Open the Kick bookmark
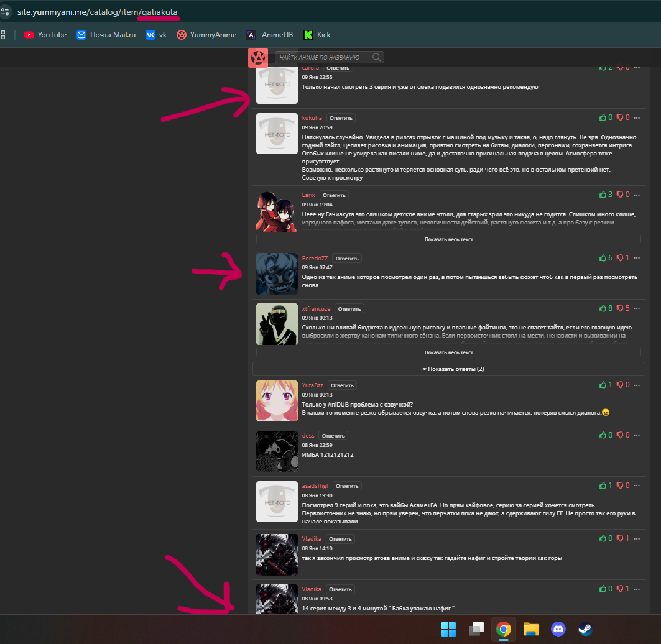Screen dimensions: 661x644 (x=317, y=35)
